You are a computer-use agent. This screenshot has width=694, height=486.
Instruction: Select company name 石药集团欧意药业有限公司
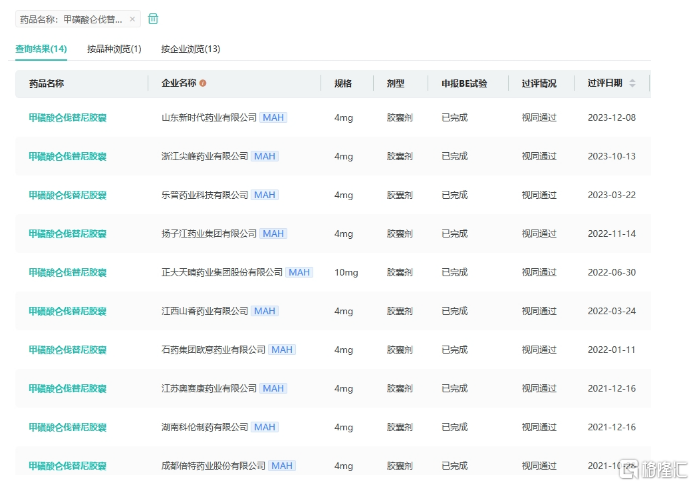coord(213,350)
